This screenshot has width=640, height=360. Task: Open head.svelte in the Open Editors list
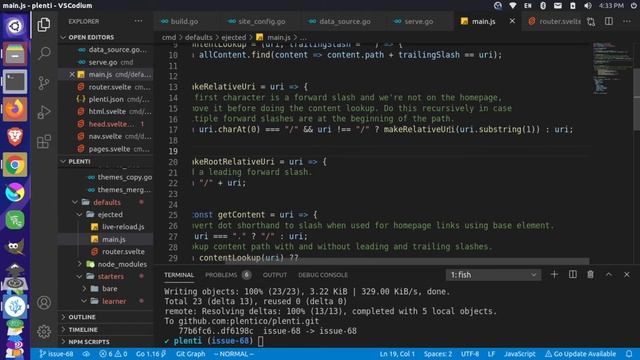coord(111,124)
